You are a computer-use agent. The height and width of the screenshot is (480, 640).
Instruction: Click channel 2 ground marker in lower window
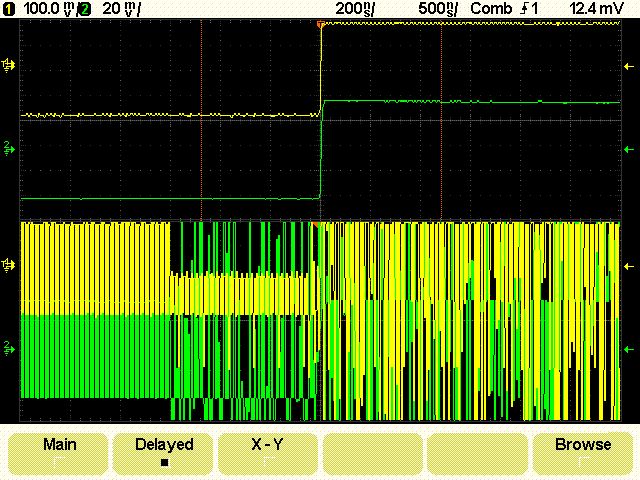tap(9, 349)
